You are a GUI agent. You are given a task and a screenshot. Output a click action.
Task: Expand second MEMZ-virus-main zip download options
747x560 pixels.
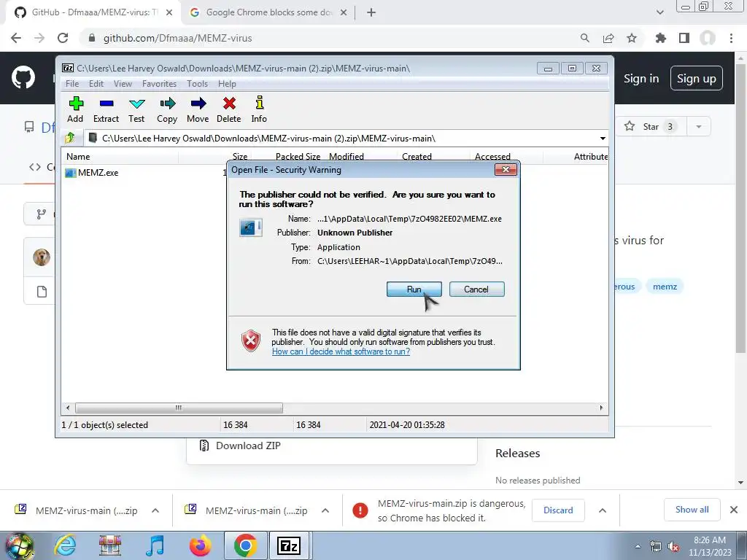325,510
